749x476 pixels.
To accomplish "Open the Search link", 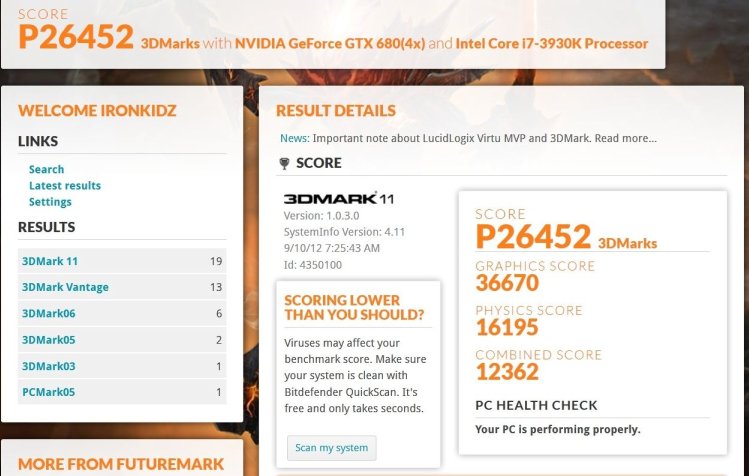I will coord(46,169).
